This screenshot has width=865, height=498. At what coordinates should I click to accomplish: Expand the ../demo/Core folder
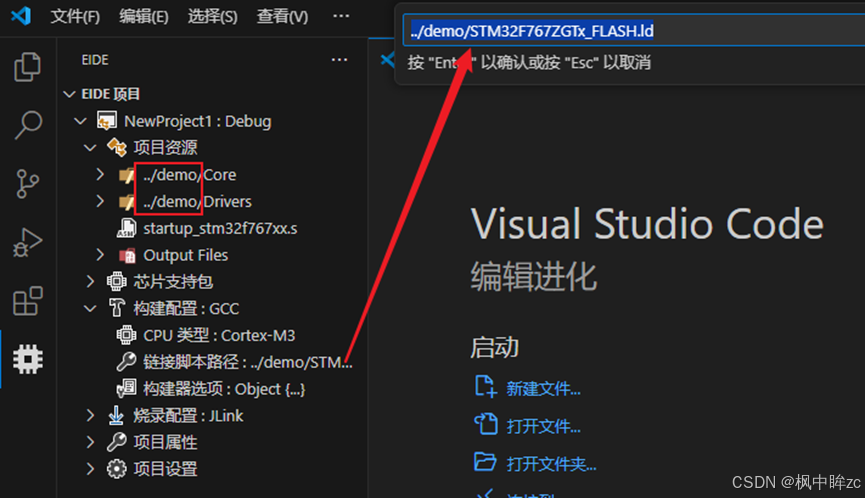pos(100,174)
